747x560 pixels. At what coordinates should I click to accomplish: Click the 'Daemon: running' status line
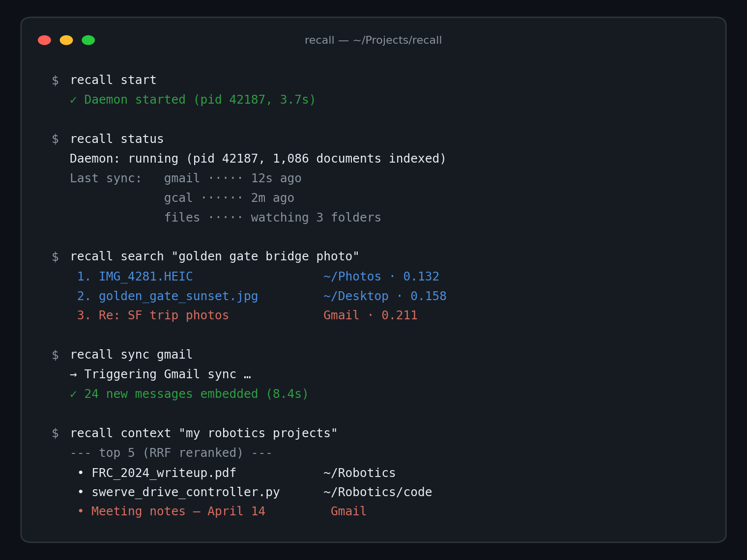pos(258,159)
